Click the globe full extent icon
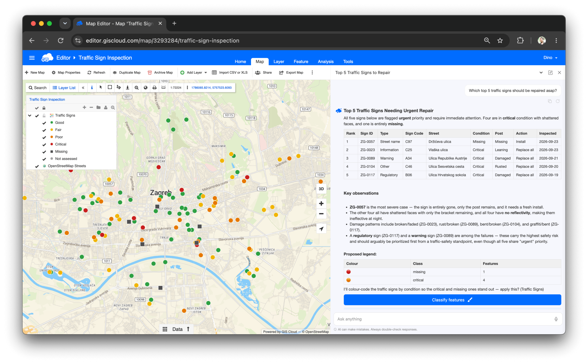This screenshot has height=364, width=588. tap(145, 88)
